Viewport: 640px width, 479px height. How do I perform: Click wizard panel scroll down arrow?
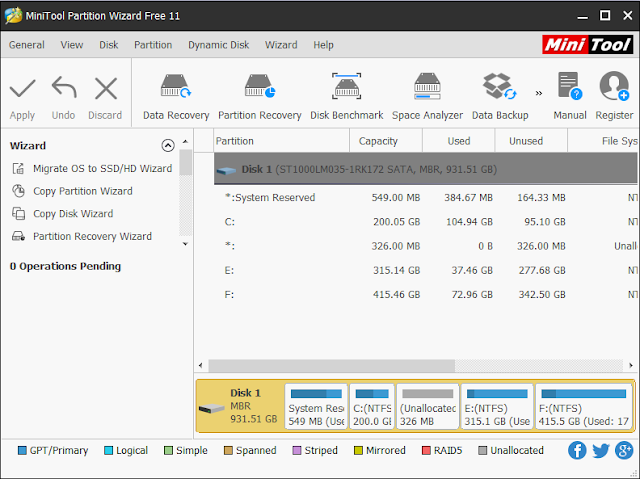185,244
